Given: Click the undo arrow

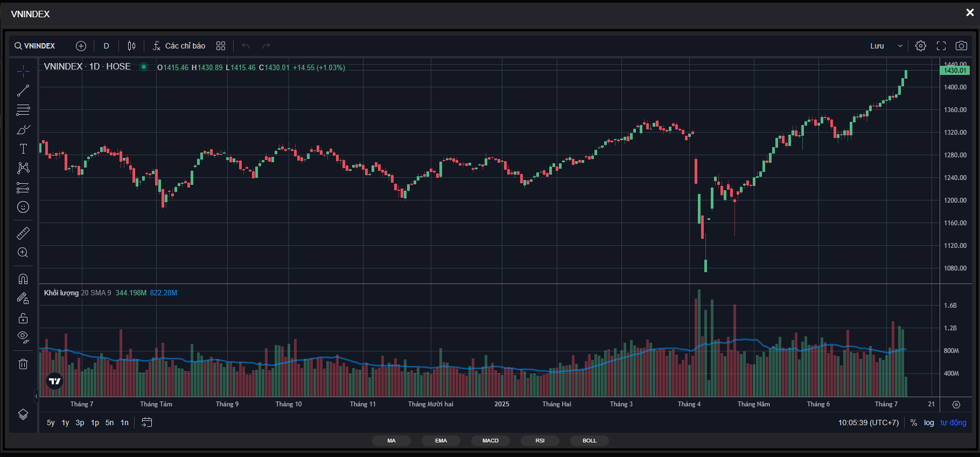Looking at the screenshot, I should [246, 46].
